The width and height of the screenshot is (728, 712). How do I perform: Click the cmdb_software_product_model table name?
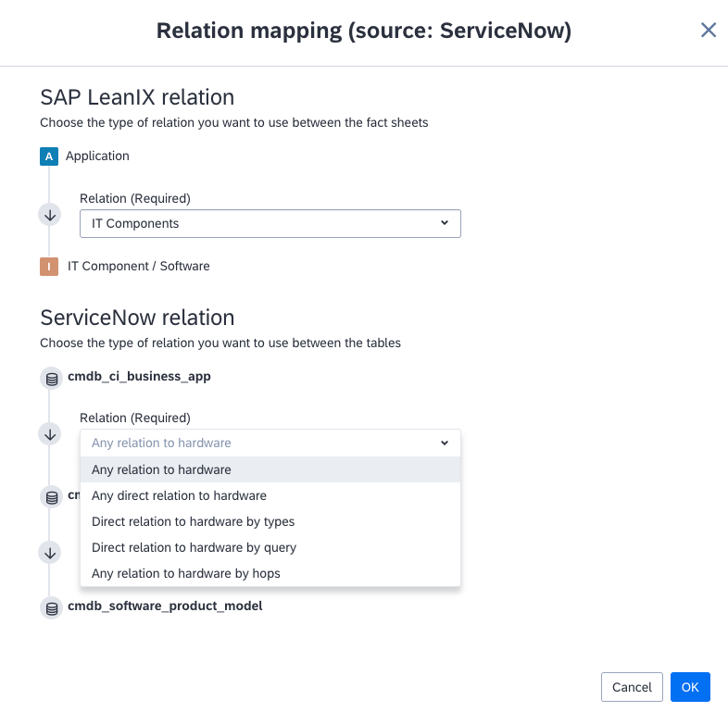click(x=165, y=606)
